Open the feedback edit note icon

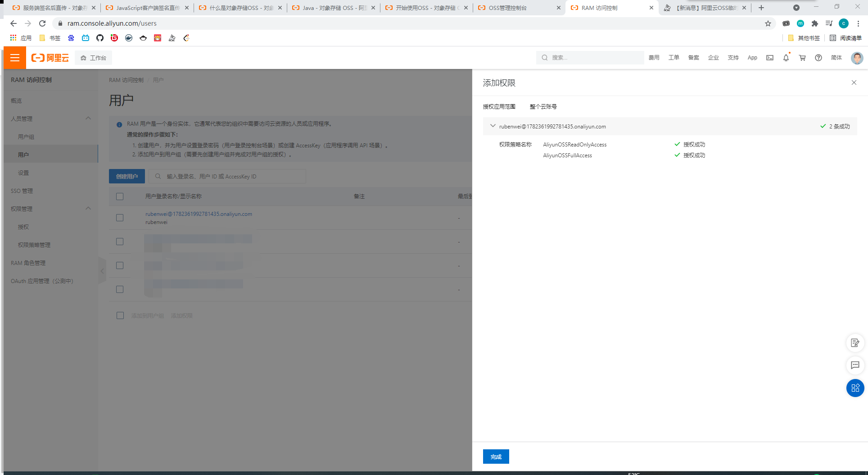855,343
